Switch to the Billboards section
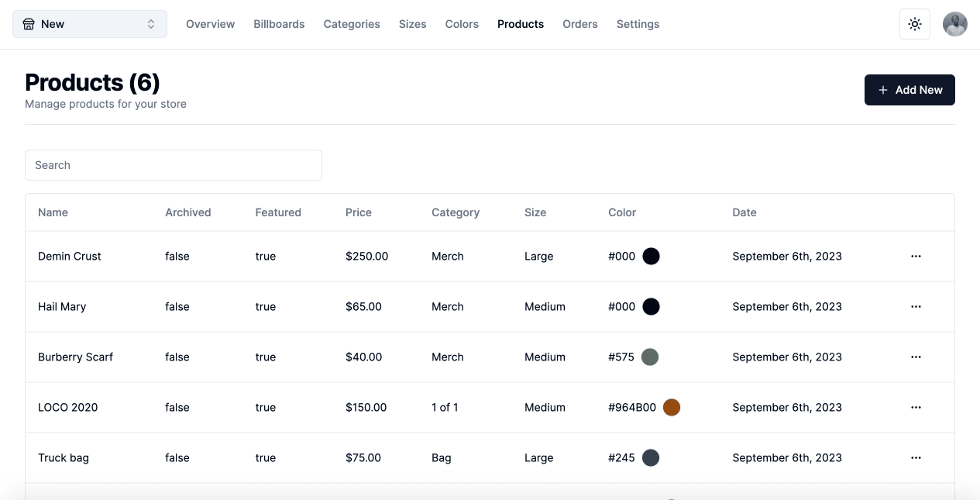This screenshot has width=980, height=500. [279, 24]
